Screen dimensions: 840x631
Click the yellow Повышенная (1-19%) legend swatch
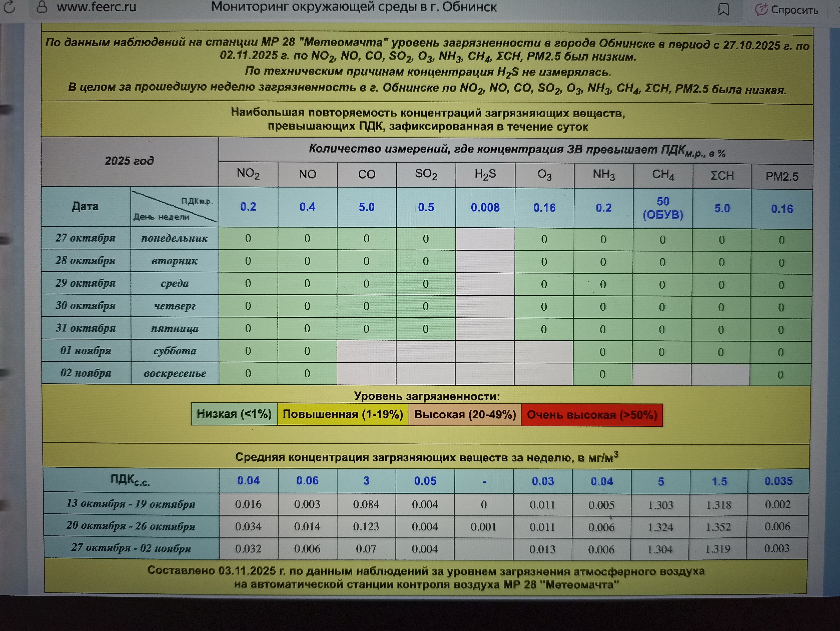(343, 414)
